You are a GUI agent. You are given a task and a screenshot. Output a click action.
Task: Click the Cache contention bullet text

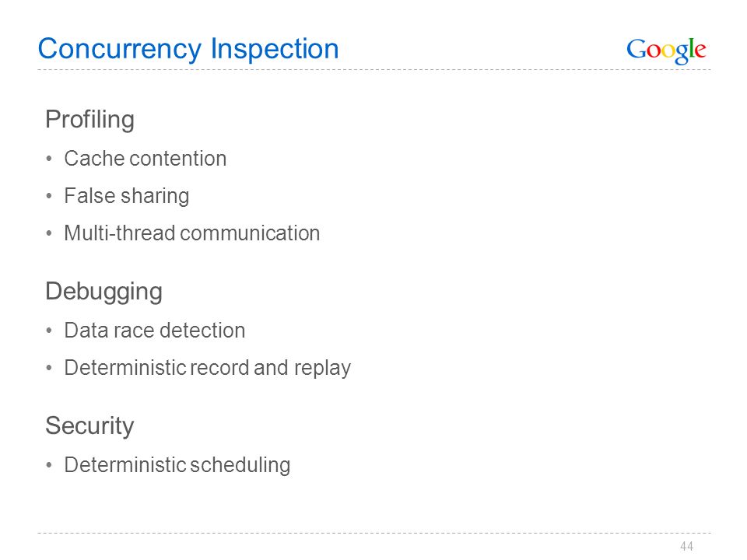tap(146, 159)
